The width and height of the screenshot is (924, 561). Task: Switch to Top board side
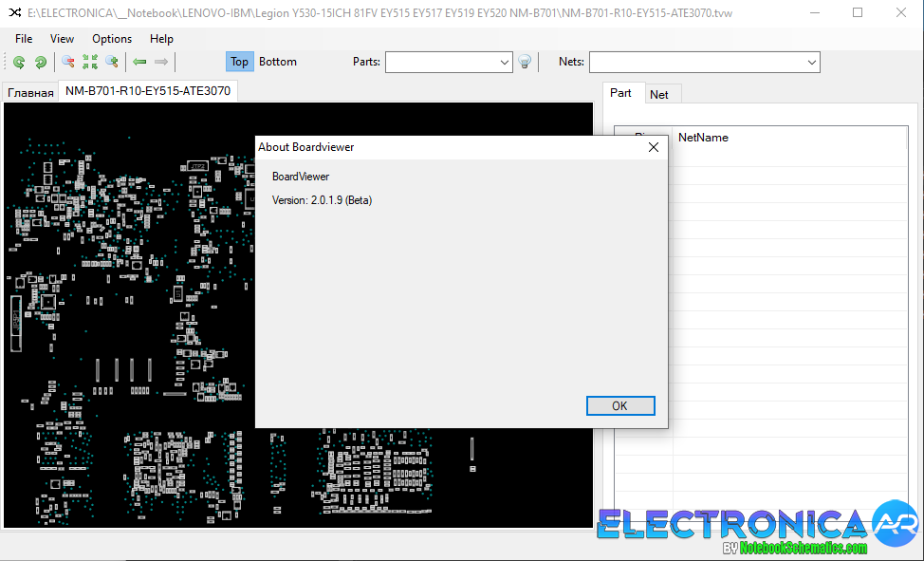tap(239, 62)
